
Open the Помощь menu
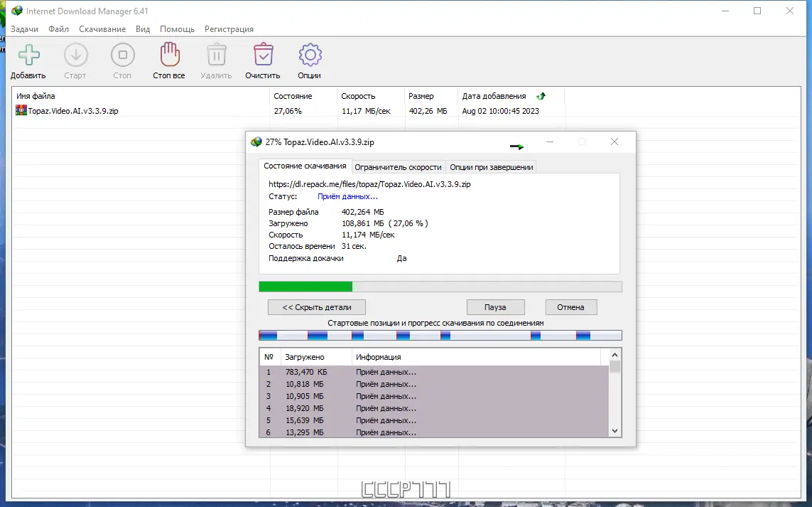[x=177, y=29]
